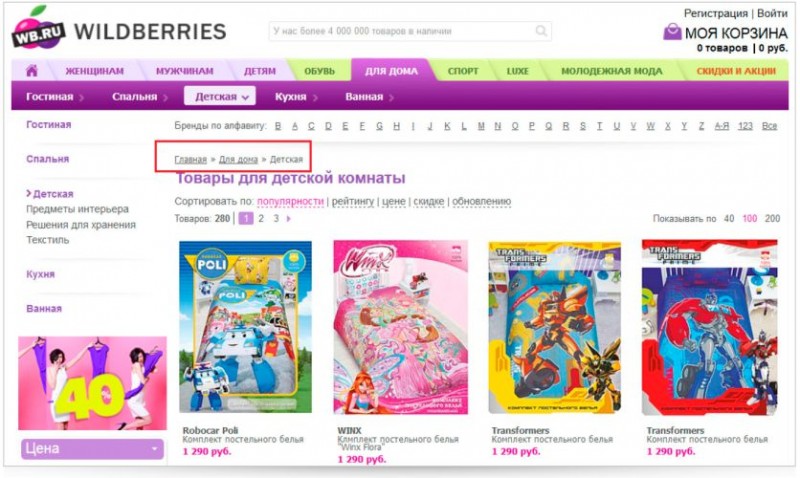The height and width of the screenshot is (478, 800).
Task: Open the Robocar Poli bedding thumbnail
Action: [245, 327]
